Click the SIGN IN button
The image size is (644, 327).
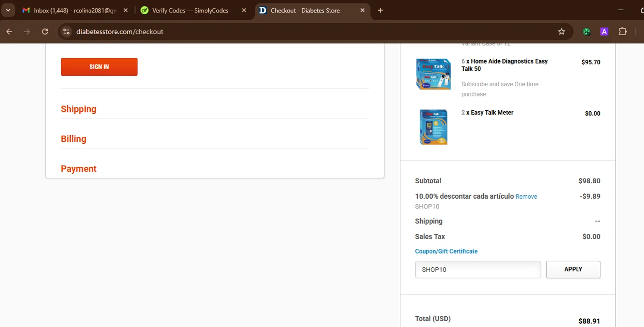99,67
